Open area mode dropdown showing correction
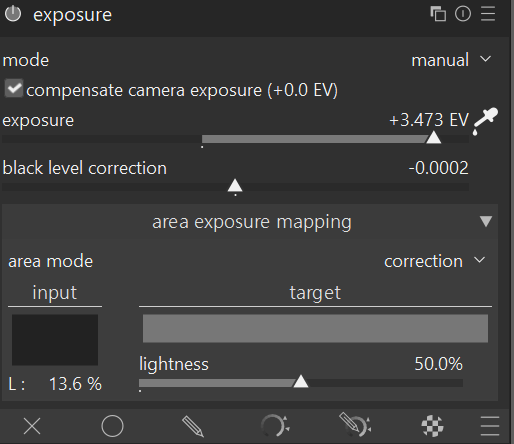This screenshot has height=444, width=514. (x=435, y=261)
